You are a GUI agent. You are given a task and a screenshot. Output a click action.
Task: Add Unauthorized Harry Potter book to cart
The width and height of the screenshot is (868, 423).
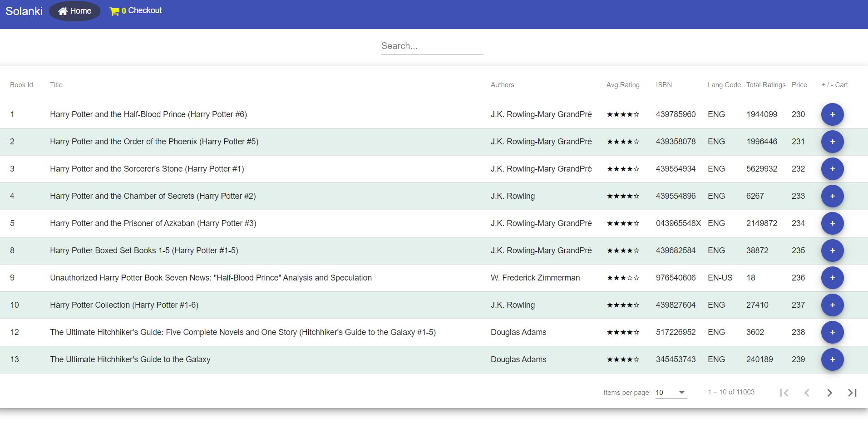pos(832,278)
